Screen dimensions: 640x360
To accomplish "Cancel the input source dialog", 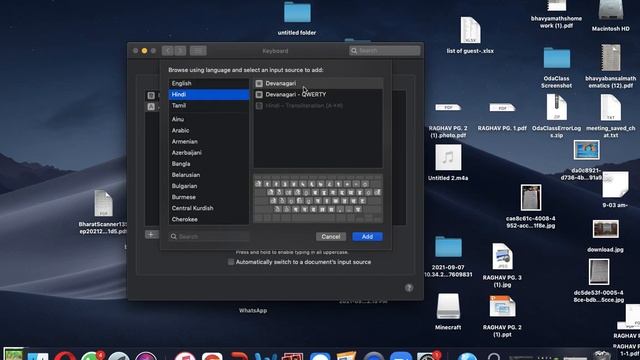I will point(331,236).
